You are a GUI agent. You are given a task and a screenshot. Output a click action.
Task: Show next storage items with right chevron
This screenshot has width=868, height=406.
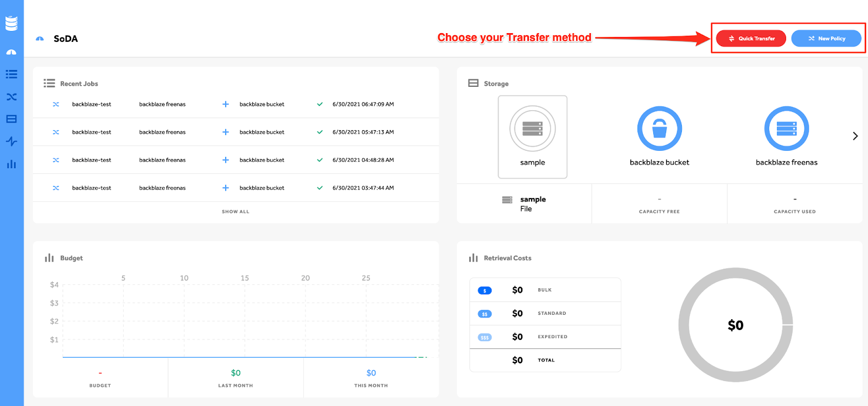click(x=855, y=136)
